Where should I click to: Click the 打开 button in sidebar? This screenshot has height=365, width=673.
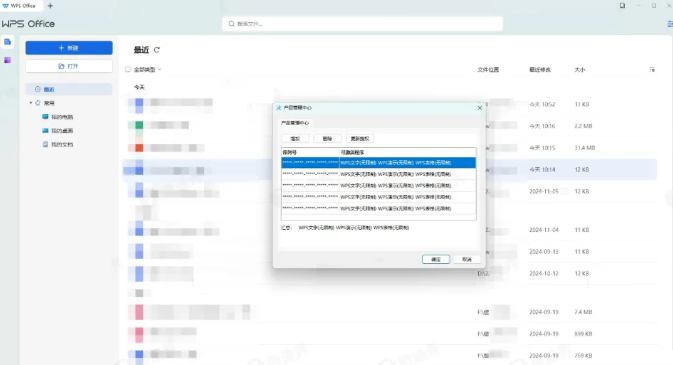69,66
